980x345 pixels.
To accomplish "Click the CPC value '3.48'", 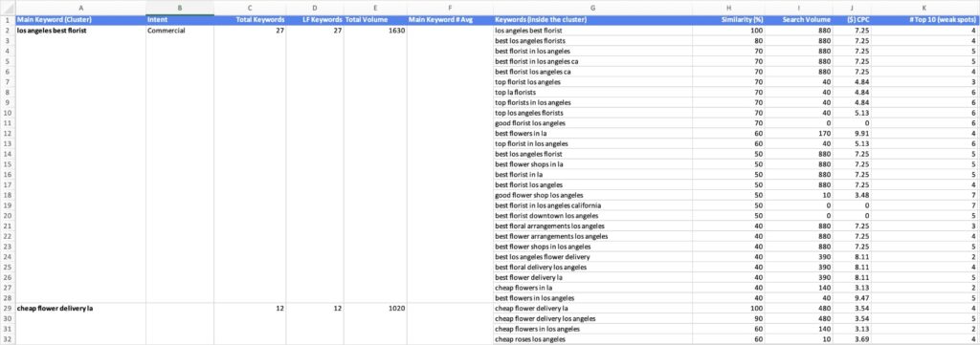I will 851,195.
